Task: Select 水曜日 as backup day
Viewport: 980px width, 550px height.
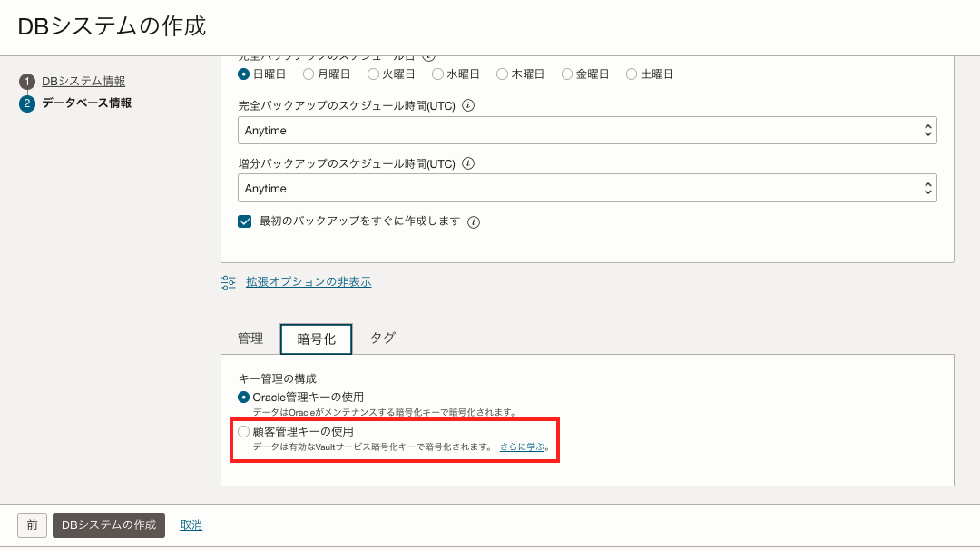Action: 438,74
